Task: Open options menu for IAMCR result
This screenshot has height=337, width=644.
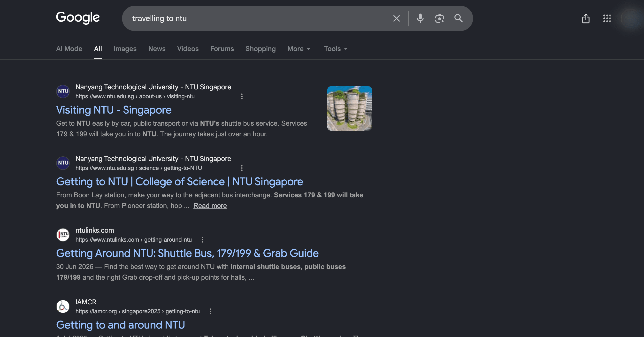Action: (x=210, y=312)
